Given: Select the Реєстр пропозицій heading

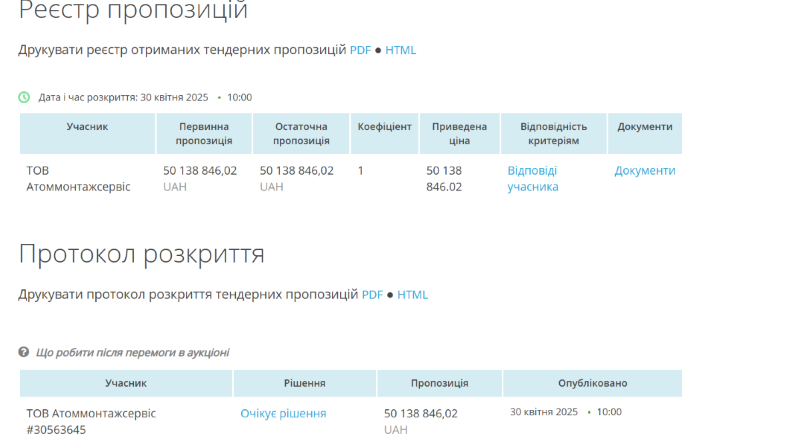Looking at the screenshot, I should click(133, 10).
